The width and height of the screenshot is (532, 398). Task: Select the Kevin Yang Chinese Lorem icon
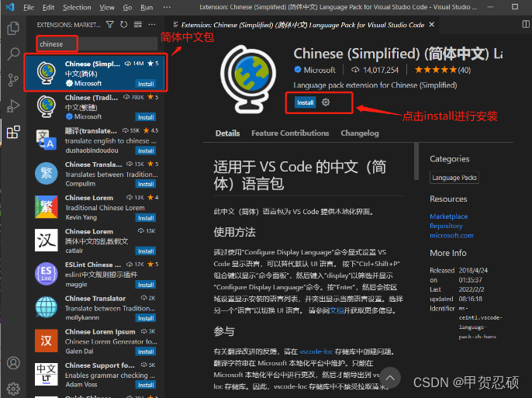point(47,206)
